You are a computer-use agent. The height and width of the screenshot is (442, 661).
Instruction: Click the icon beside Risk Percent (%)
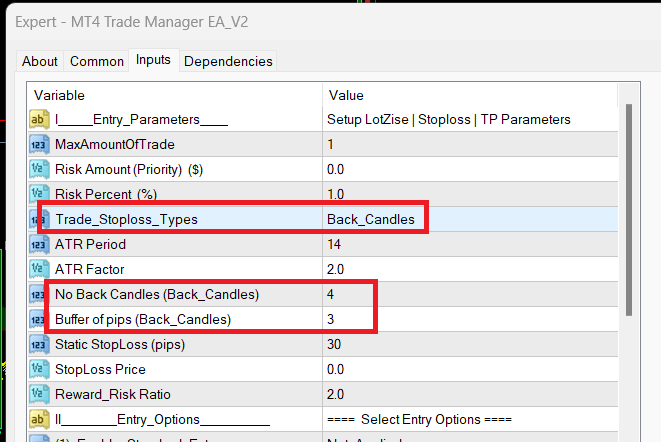(x=41, y=194)
